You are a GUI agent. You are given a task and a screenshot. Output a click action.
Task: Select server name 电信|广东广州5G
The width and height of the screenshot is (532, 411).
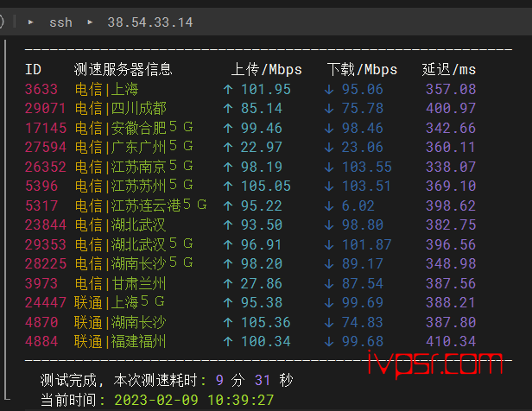134,147
